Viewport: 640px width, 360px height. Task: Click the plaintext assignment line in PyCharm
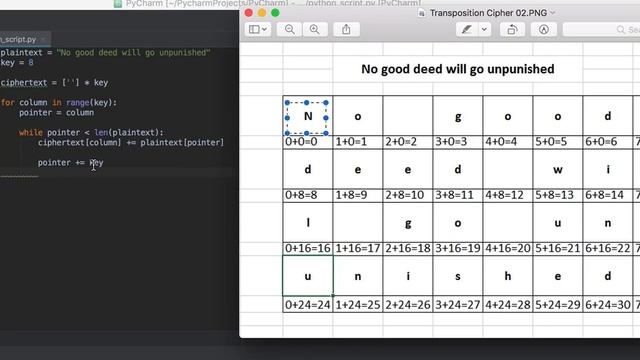point(105,53)
